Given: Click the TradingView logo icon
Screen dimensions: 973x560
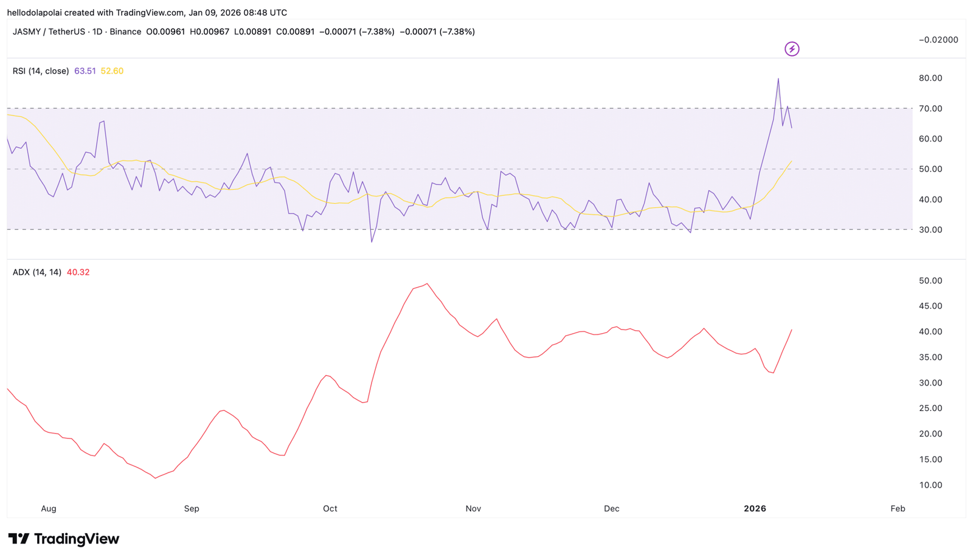Looking at the screenshot, I should (19, 539).
